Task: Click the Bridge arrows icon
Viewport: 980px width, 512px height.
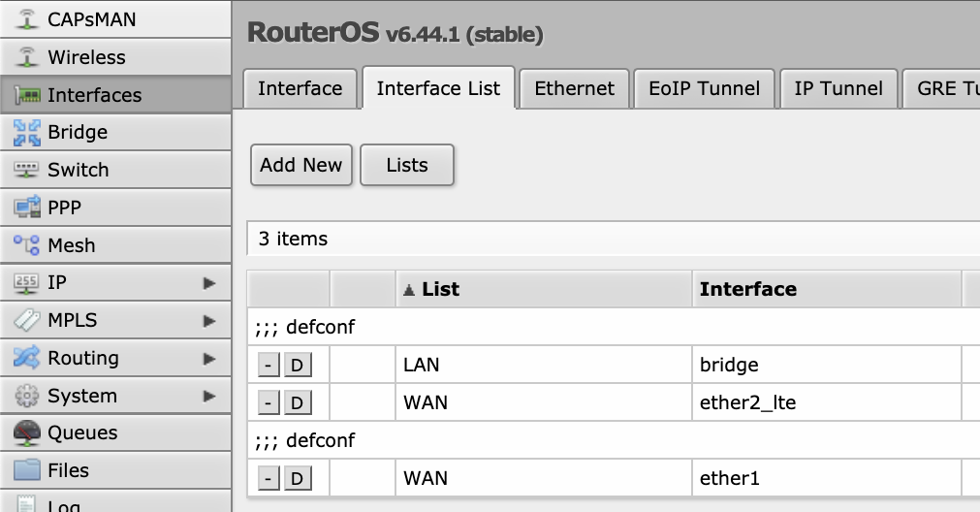Action: tap(27, 133)
